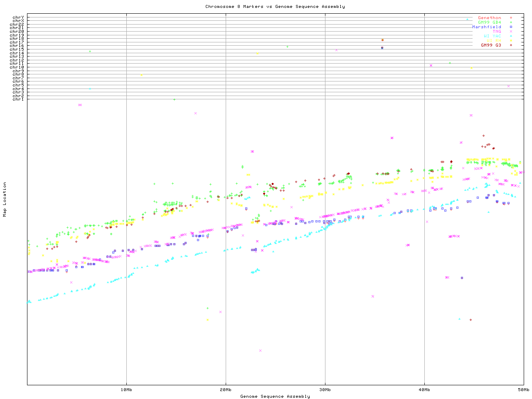Click the 20Mb tick label on x-axis

coord(226,389)
